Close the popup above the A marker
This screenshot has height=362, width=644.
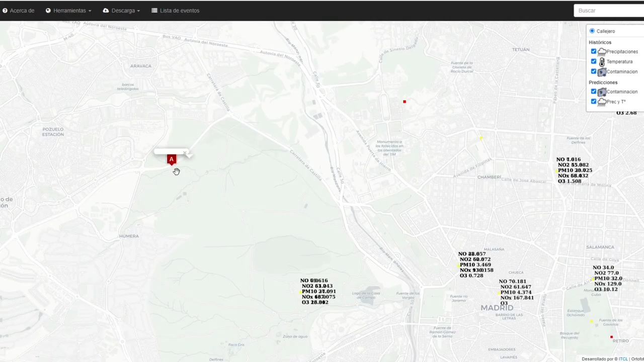tap(185, 153)
